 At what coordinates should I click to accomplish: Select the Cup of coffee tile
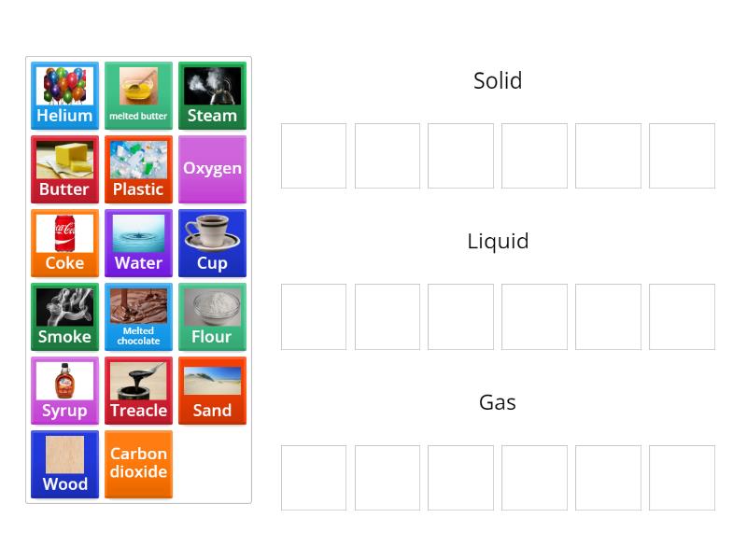212,243
